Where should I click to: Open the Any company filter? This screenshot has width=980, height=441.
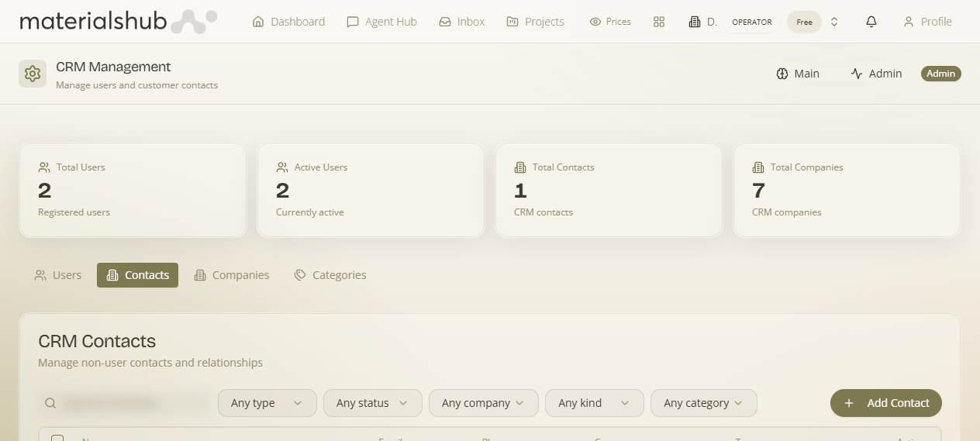point(484,403)
